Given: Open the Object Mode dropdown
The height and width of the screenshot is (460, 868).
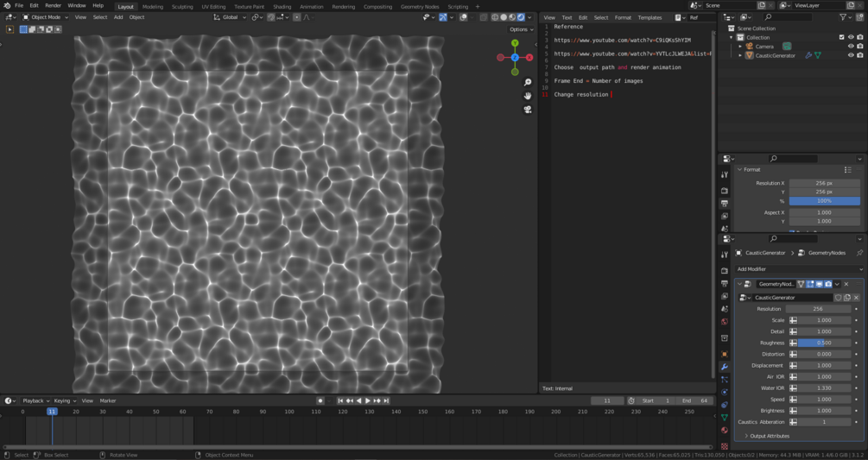Looking at the screenshot, I should click(x=46, y=17).
